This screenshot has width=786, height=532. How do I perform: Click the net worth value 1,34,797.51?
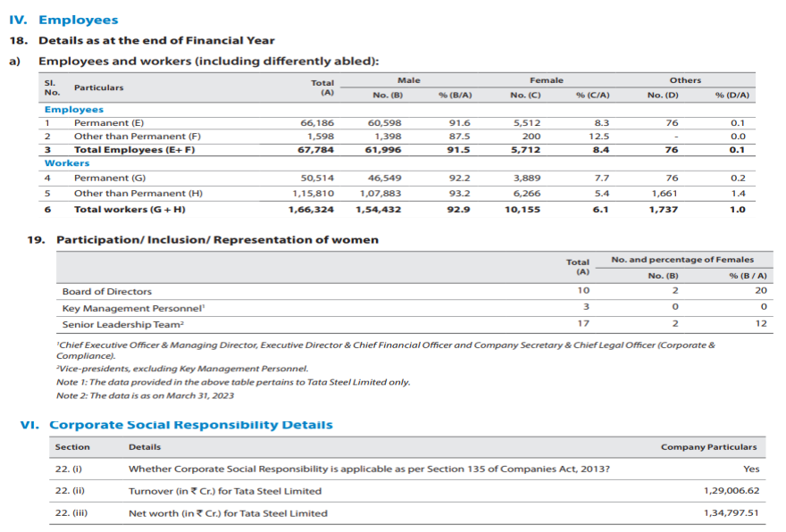click(x=730, y=513)
